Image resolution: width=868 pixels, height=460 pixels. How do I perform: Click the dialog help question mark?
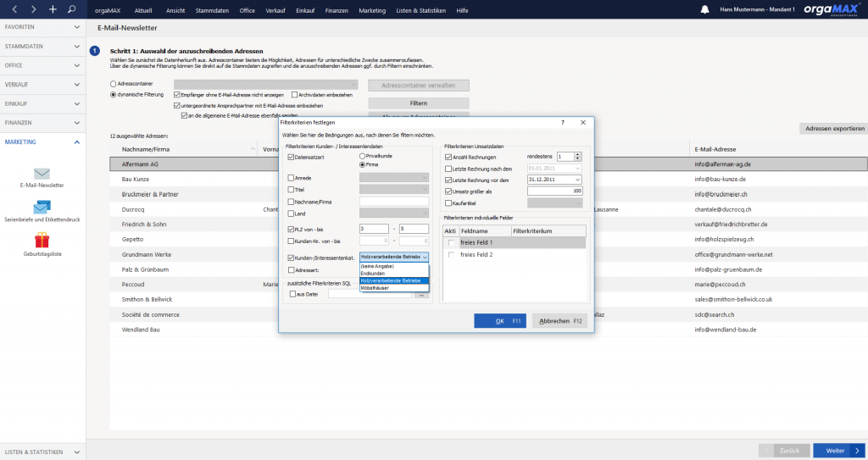[563, 122]
